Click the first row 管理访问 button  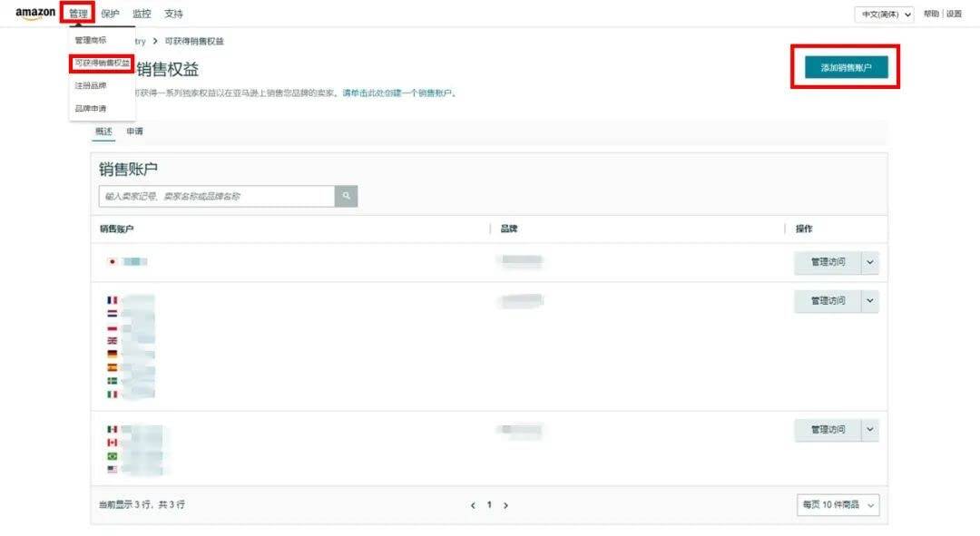(828, 262)
